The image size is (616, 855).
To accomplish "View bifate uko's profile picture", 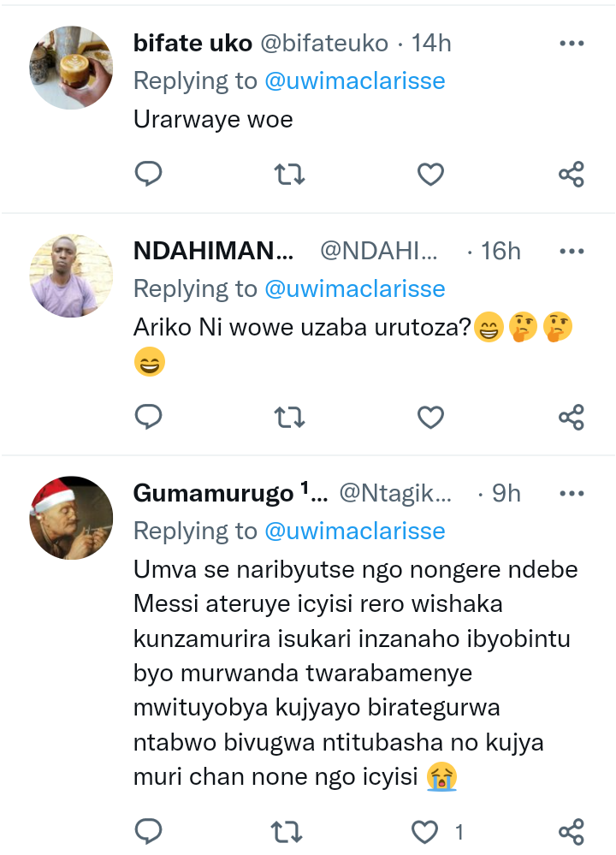I will (x=72, y=68).
